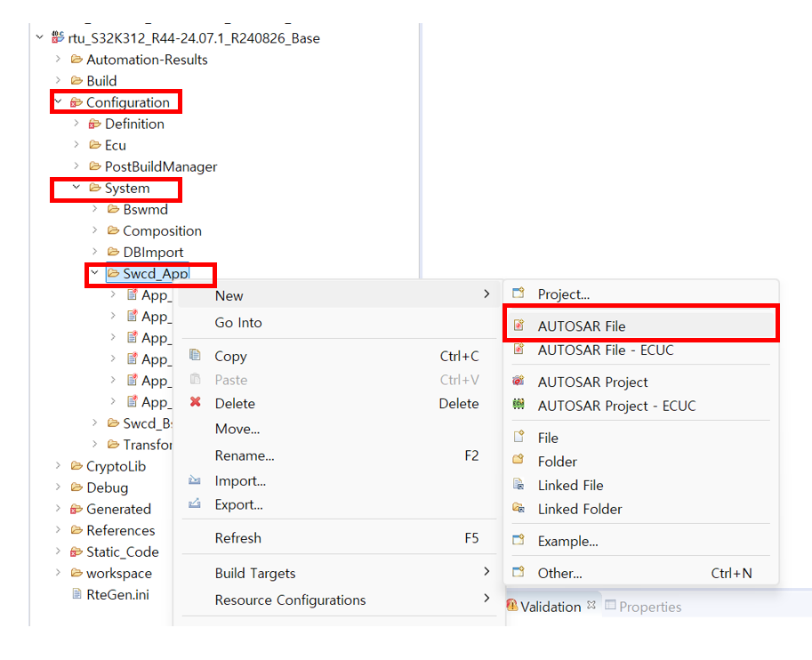This screenshot has height=660, width=812.
Task: Click the Validation tab warning icon
Action: point(511,607)
